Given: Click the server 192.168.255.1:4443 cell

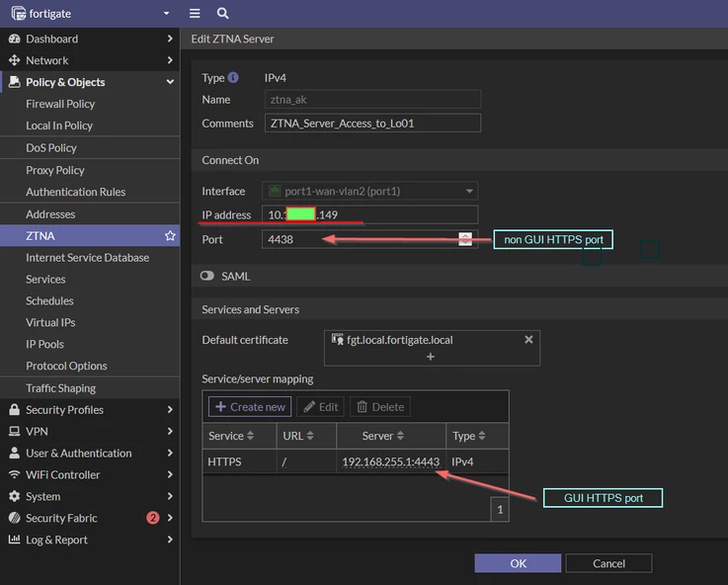Looking at the screenshot, I should tap(391, 461).
